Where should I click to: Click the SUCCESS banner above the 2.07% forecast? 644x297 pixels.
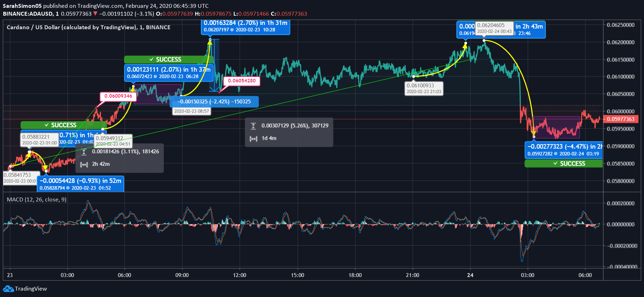pyautogui.click(x=169, y=60)
